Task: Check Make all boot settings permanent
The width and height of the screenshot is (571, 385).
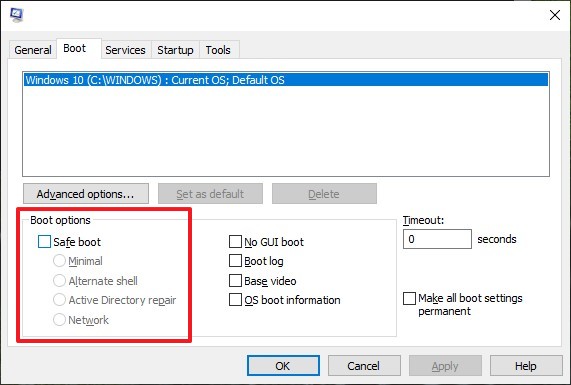Action: pos(409,298)
